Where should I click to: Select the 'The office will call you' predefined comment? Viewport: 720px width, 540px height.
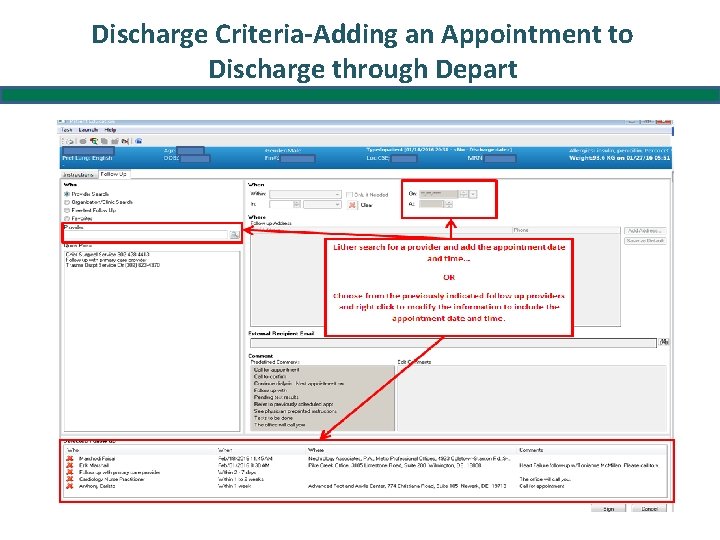pos(280,425)
